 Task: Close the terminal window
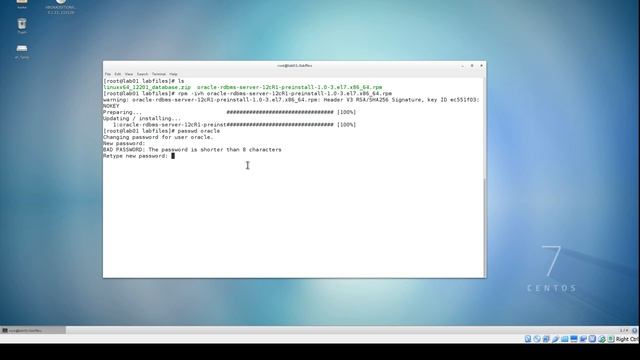[x=481, y=66]
